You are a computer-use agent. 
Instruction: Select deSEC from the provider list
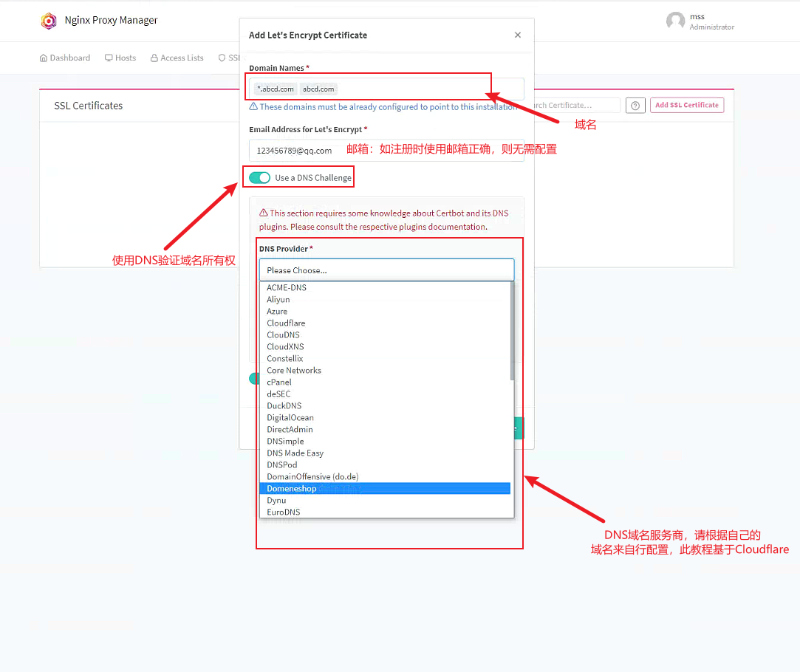click(x=385, y=394)
